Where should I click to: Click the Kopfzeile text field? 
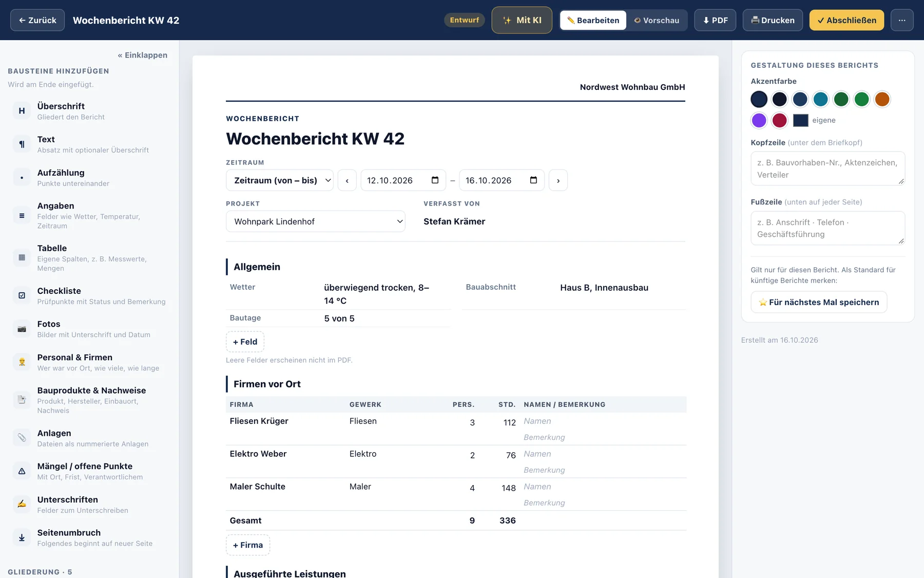point(827,169)
